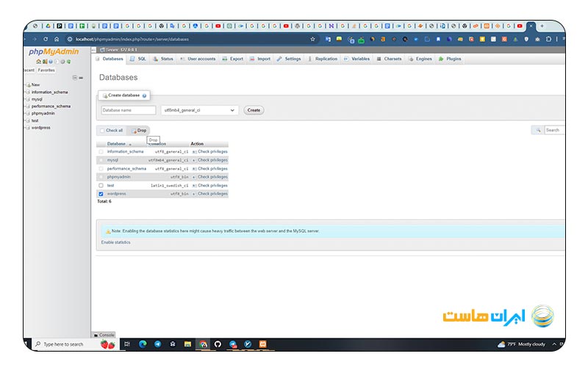The image size is (588, 370).
Task: Open the browser extensions puzzle icon
Action: (548, 39)
